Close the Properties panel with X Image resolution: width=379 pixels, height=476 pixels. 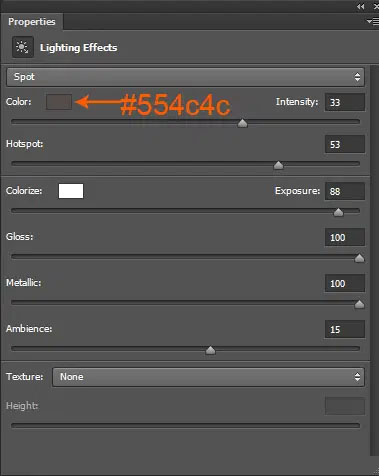click(x=376, y=6)
